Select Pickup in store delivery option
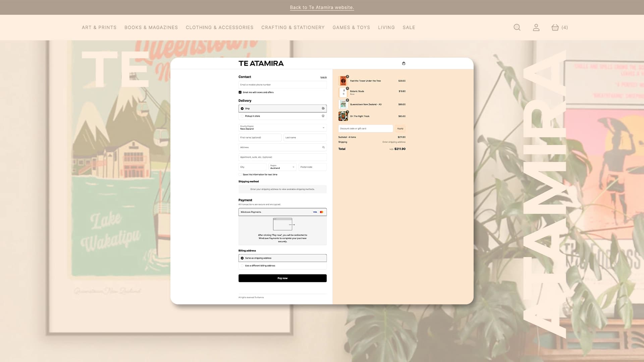Viewport: 644px width, 362px height. pos(282,116)
